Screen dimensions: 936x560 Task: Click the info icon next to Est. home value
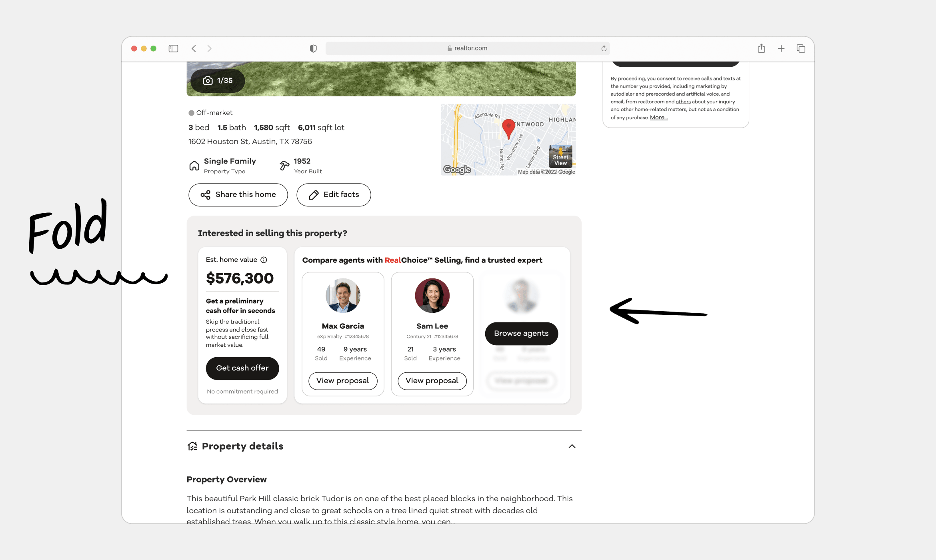coord(264,260)
